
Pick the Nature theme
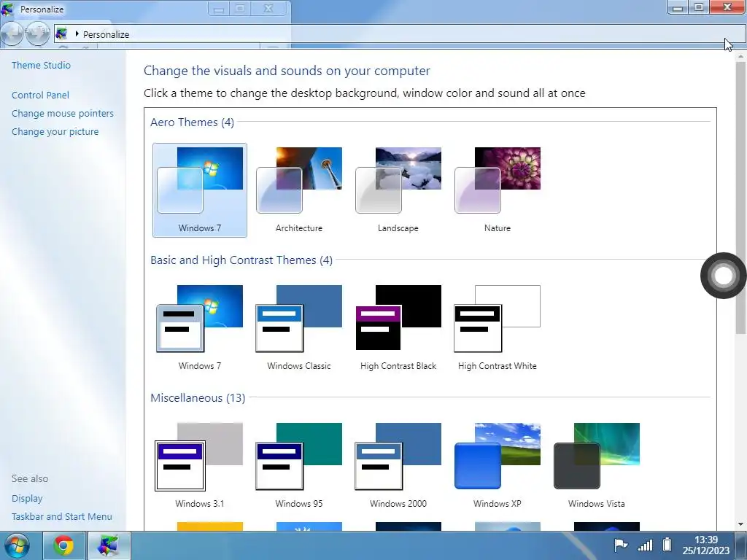click(x=498, y=190)
